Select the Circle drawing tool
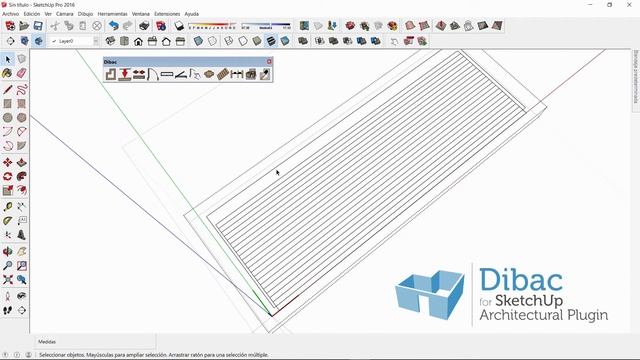 (8, 118)
